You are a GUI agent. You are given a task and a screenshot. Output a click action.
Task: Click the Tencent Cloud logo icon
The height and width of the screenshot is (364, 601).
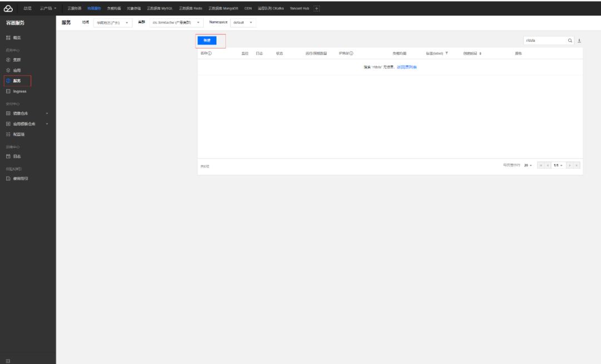[x=8, y=8]
